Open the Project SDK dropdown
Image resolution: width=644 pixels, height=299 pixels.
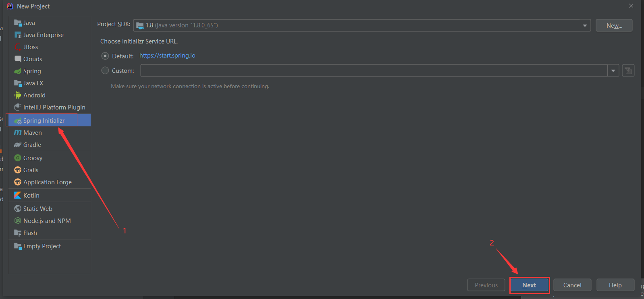tap(362, 25)
